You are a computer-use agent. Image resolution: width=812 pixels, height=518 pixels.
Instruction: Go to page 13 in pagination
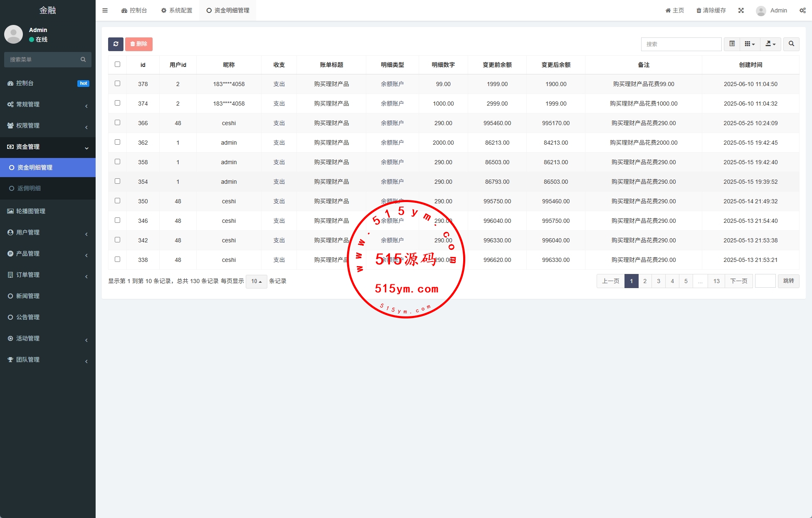[716, 281]
